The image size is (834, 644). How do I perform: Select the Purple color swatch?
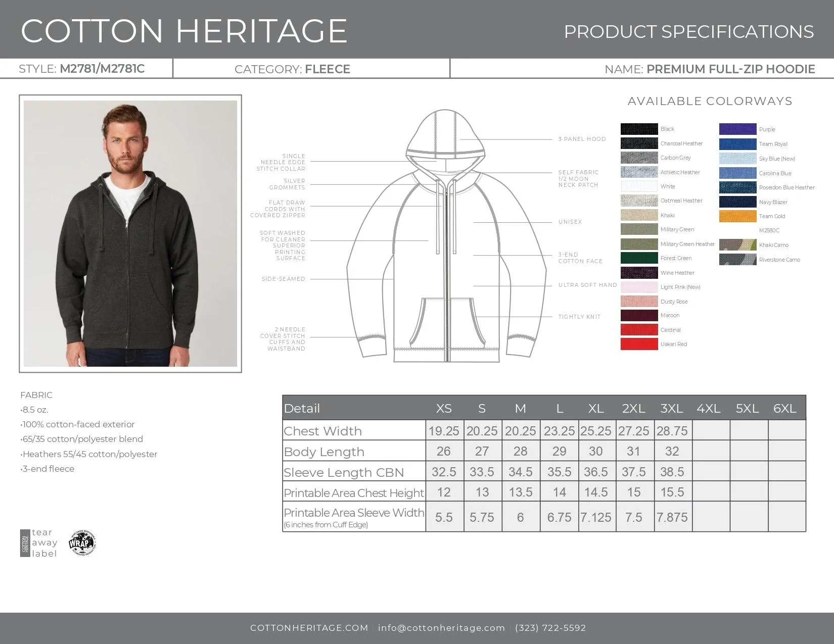pos(737,129)
